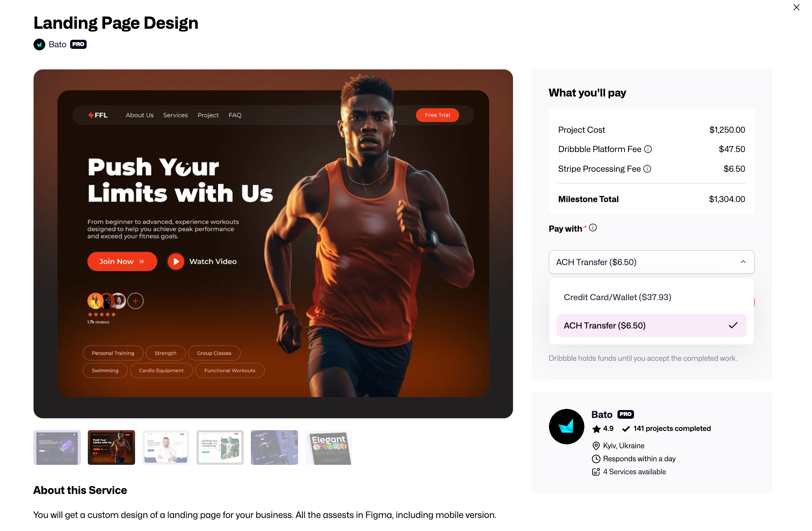The width and height of the screenshot is (812, 531).
Task: Open Bato's profile name in the seller card
Action: 602,414
